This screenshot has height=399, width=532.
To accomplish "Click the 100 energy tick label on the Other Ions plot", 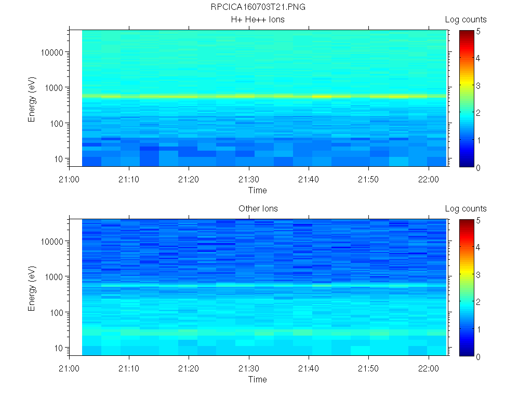I will (57, 312).
